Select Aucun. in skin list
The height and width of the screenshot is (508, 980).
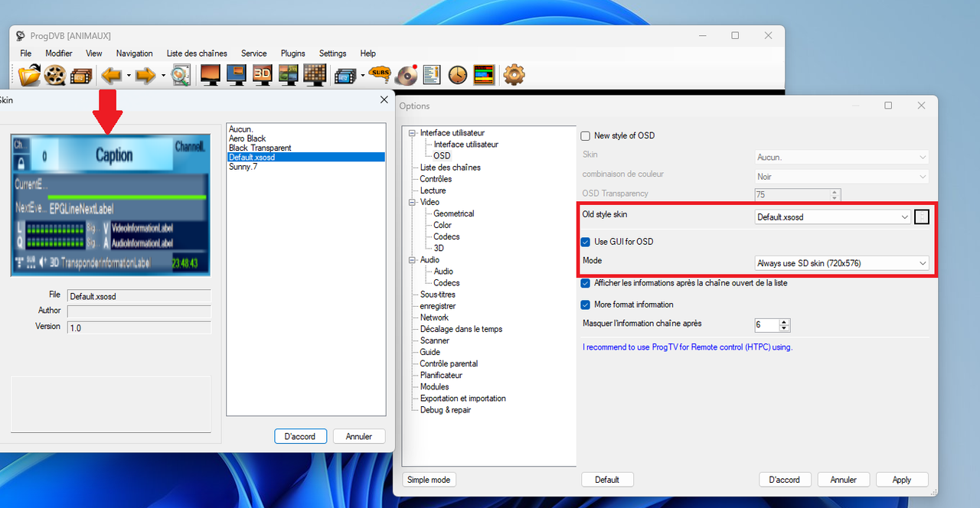(241, 130)
